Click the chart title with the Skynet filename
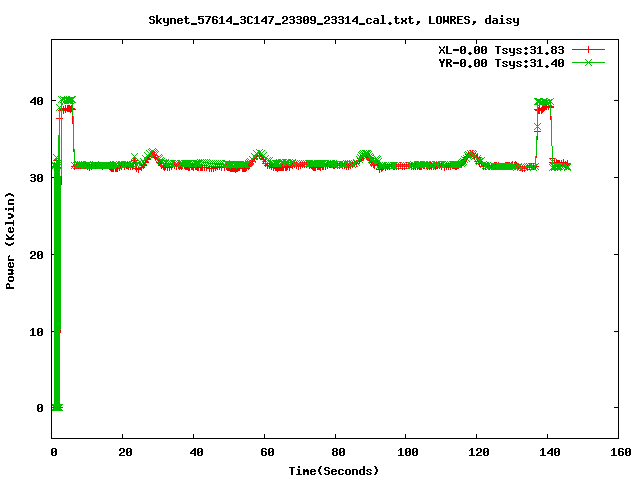The width and height of the screenshot is (640, 480). [333, 20]
